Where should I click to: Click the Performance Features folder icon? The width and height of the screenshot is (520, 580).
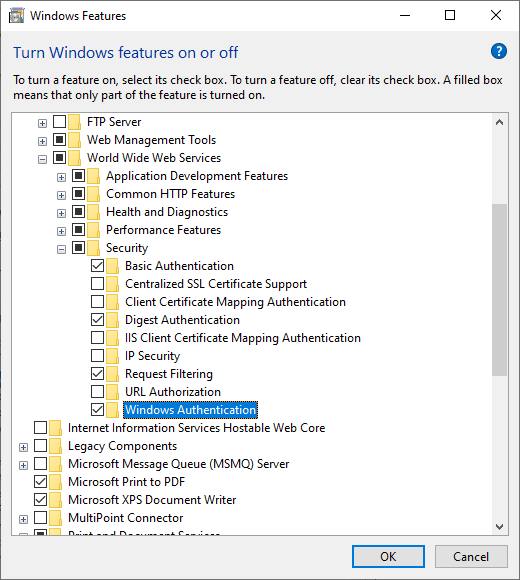click(x=94, y=230)
